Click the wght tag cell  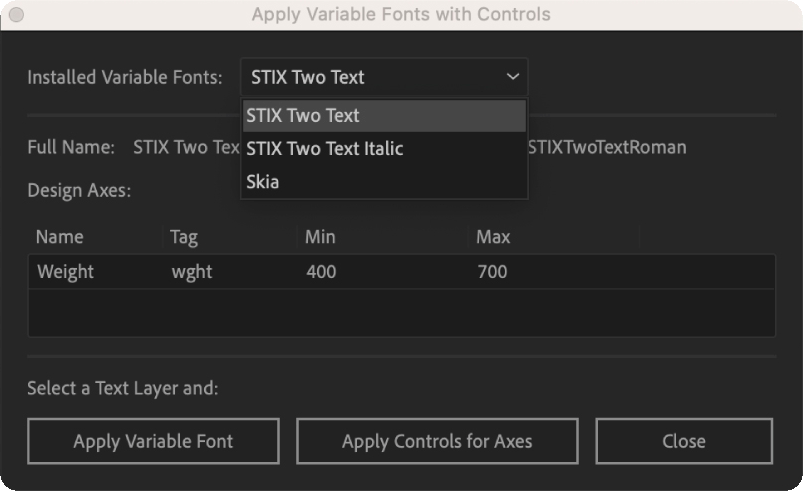point(192,272)
